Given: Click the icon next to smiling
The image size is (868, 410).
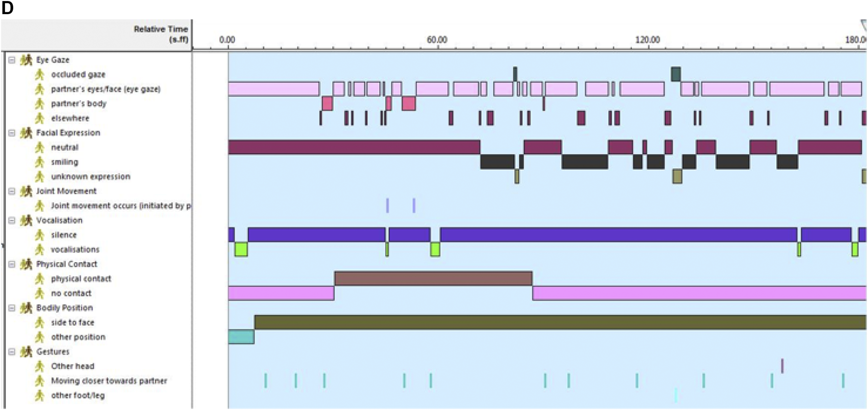Looking at the screenshot, I should (x=40, y=162).
